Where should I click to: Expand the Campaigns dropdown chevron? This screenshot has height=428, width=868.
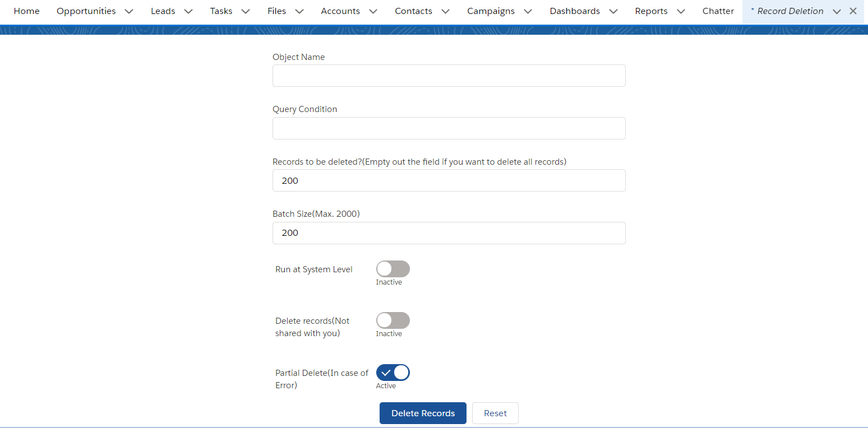528,11
